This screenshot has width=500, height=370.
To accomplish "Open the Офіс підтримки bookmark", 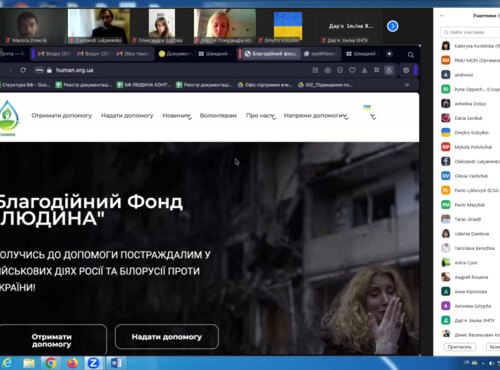I will [265, 85].
